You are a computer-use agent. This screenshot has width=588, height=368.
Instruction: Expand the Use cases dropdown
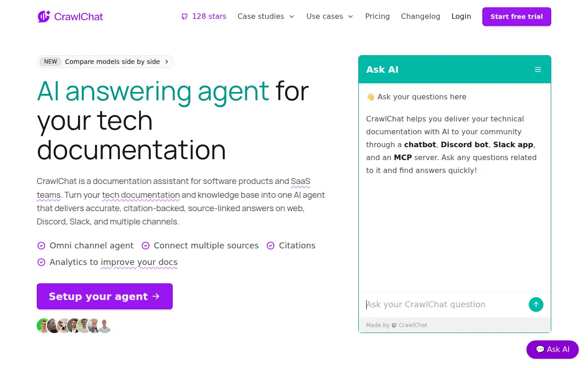[x=330, y=17]
